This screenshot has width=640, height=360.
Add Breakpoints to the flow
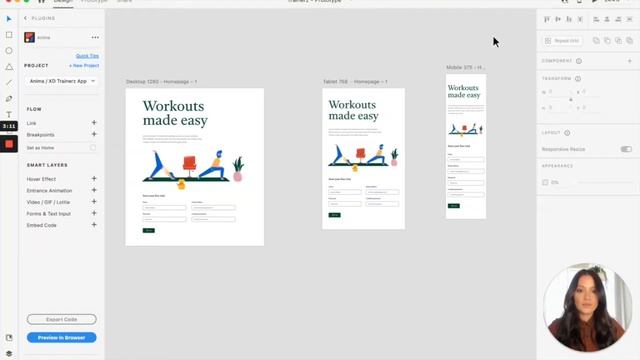94,134
